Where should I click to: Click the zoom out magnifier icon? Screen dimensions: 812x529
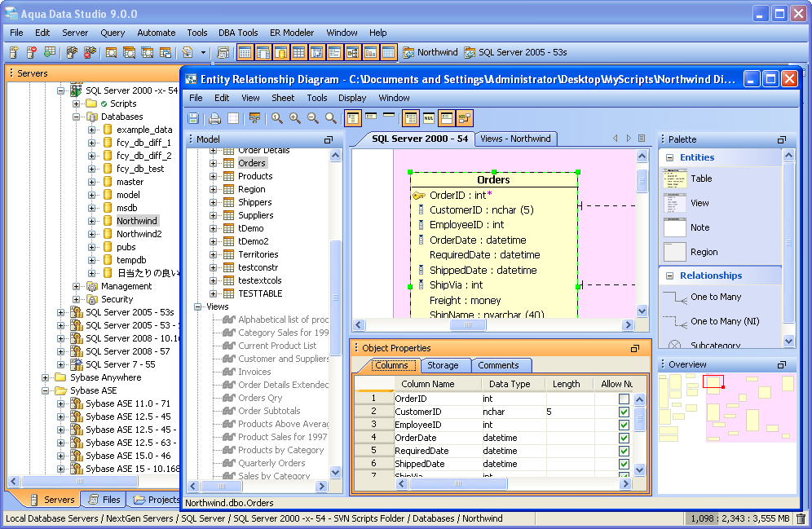click(313, 118)
